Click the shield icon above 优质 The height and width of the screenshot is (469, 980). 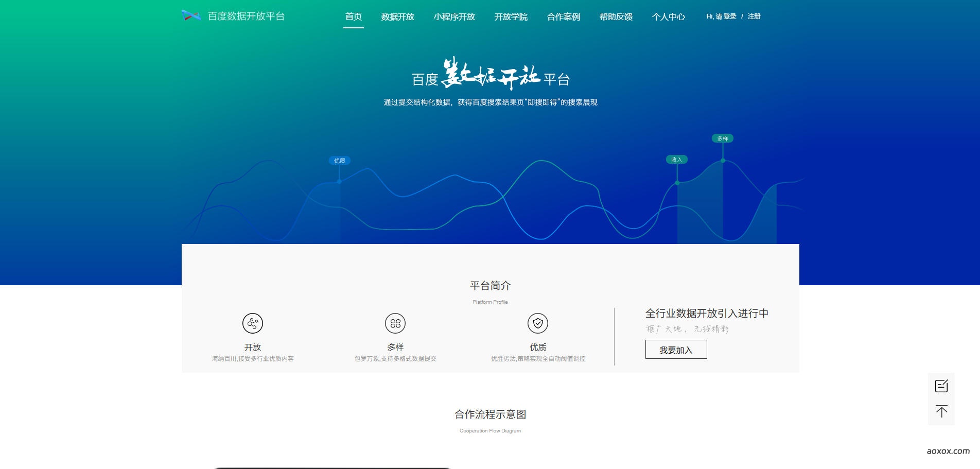click(537, 324)
